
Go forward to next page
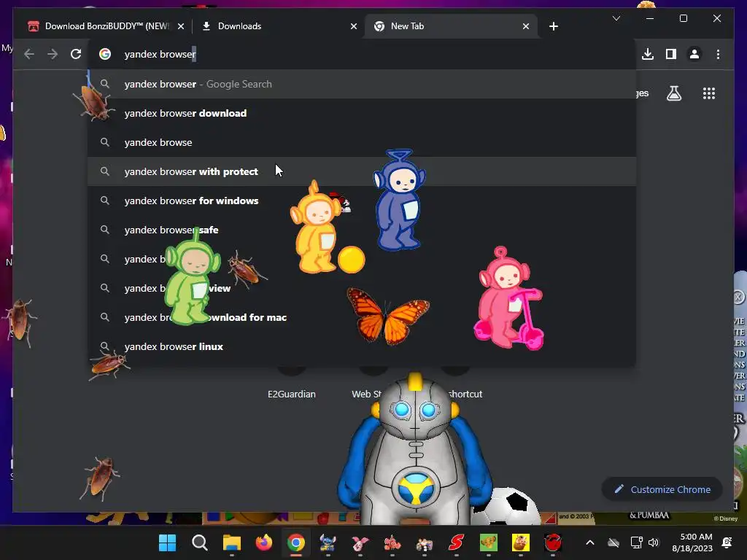point(53,54)
